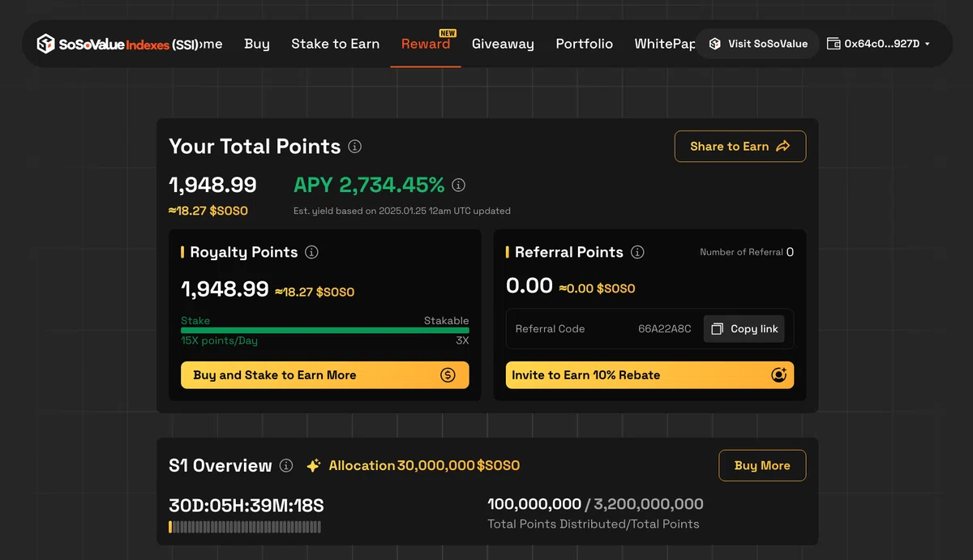Click the Visit SoSoValue button

coord(758,44)
